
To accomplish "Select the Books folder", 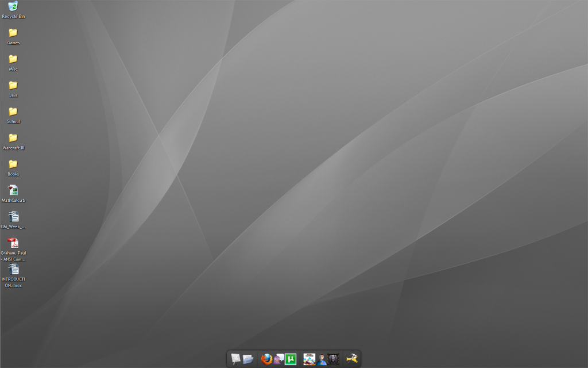I will (x=13, y=168).
